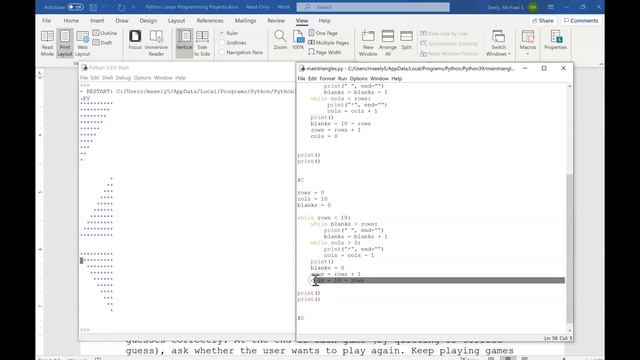This screenshot has height=360, width=640.
Task: Click the editor vertical scrollbar thumb
Action: 570,248
